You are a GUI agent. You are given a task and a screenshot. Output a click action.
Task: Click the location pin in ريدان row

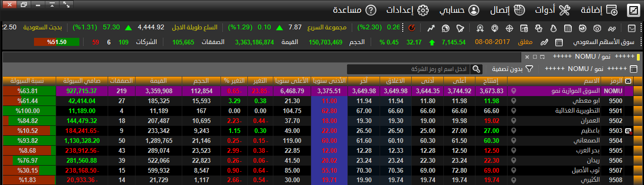tap(513, 160)
